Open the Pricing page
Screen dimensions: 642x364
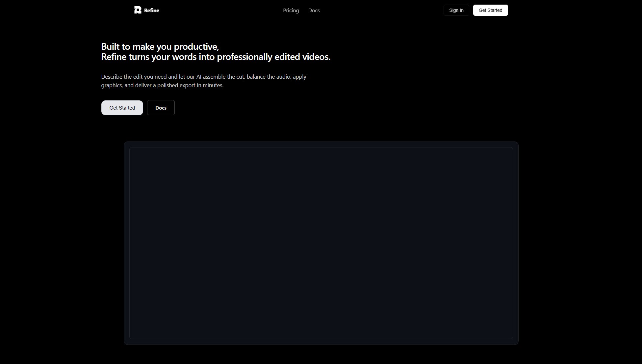coord(291,11)
